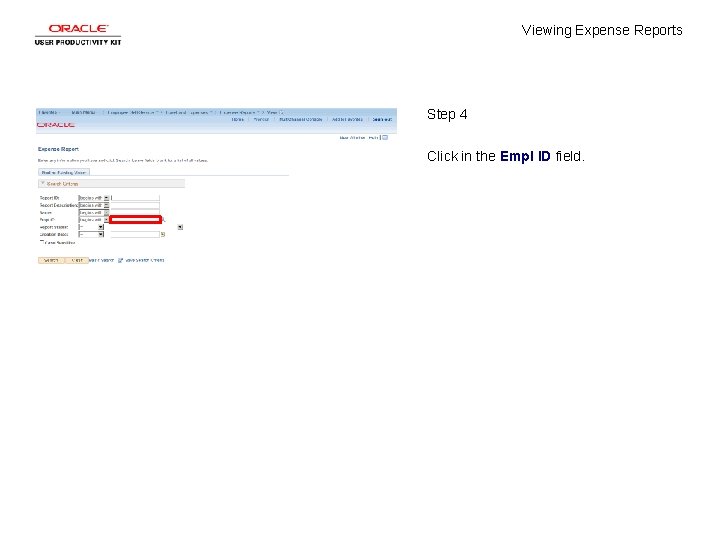Switch to Basic Search link

[x=101, y=260]
